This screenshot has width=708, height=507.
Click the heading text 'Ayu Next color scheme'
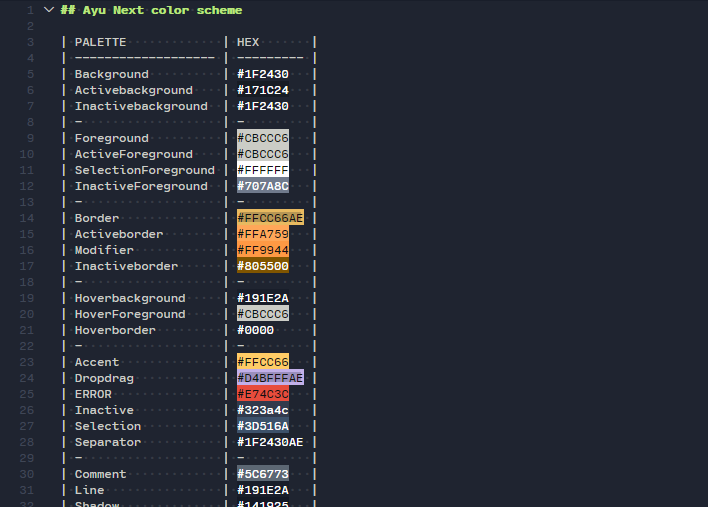(162, 10)
